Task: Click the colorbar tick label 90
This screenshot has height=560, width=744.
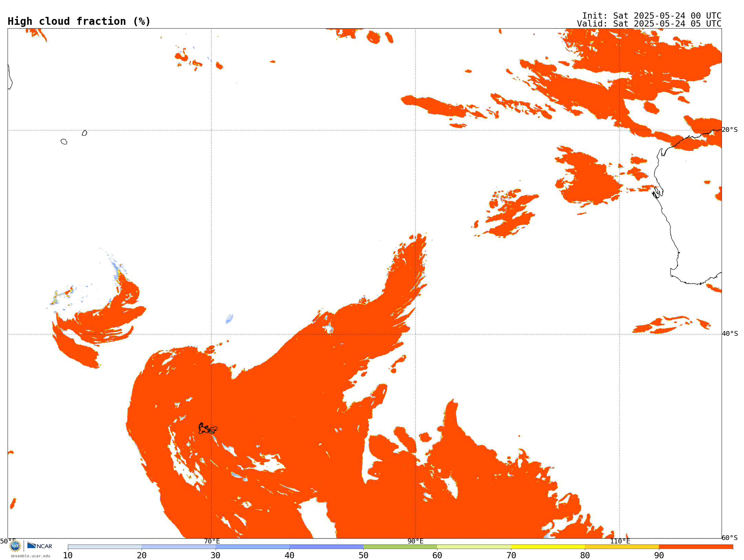Action: [659, 555]
